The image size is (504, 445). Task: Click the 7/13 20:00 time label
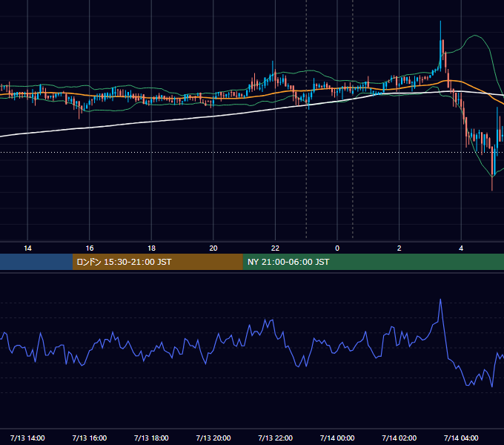(213, 438)
